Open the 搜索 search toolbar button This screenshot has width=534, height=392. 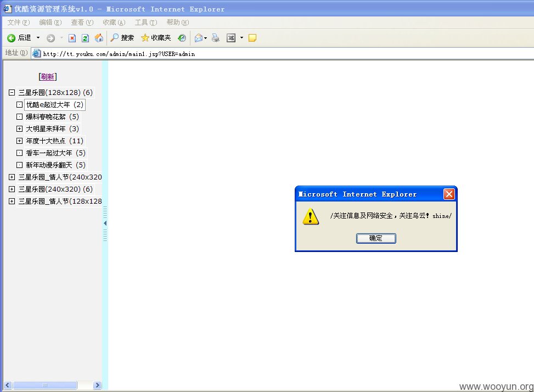tap(122, 38)
